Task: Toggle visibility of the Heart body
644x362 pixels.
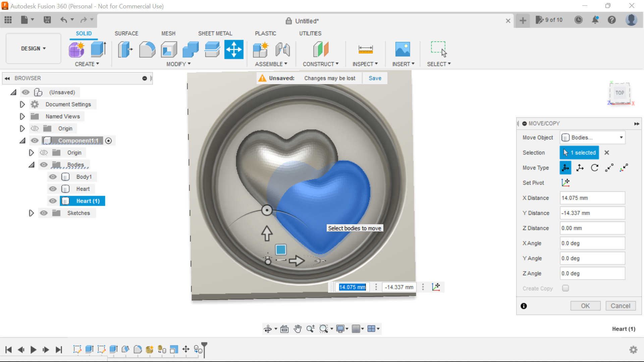Action: (53, 189)
